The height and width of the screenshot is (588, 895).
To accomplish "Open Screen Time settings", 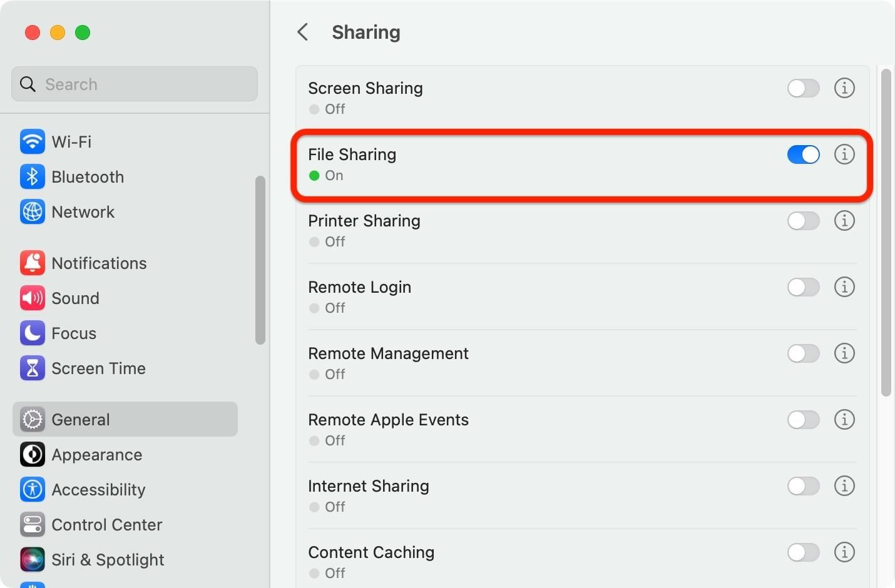I will tap(98, 368).
